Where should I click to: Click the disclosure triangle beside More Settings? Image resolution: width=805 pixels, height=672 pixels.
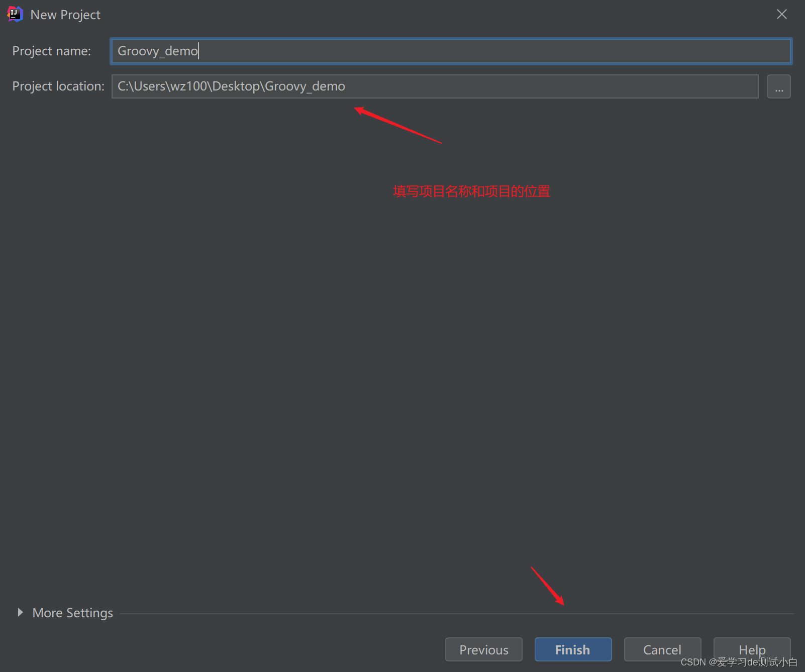pos(20,612)
